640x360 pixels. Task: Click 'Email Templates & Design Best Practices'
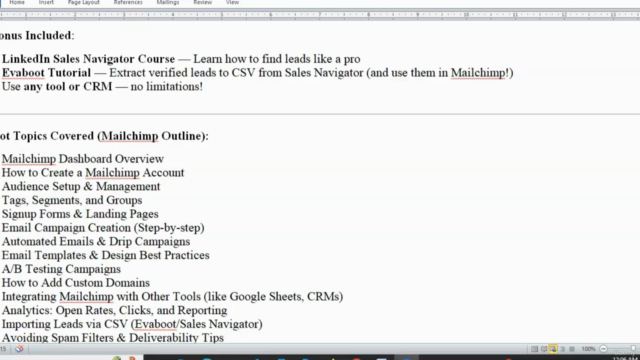(x=106, y=256)
